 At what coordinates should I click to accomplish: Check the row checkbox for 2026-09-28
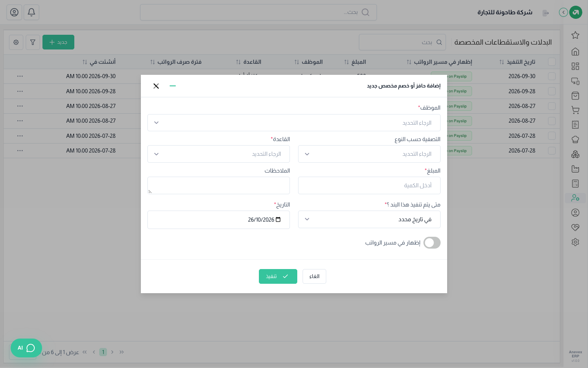[552, 91]
